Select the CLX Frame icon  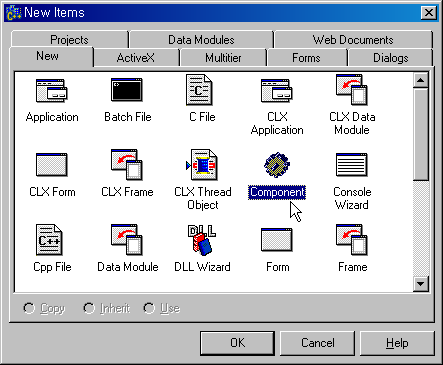(x=127, y=165)
